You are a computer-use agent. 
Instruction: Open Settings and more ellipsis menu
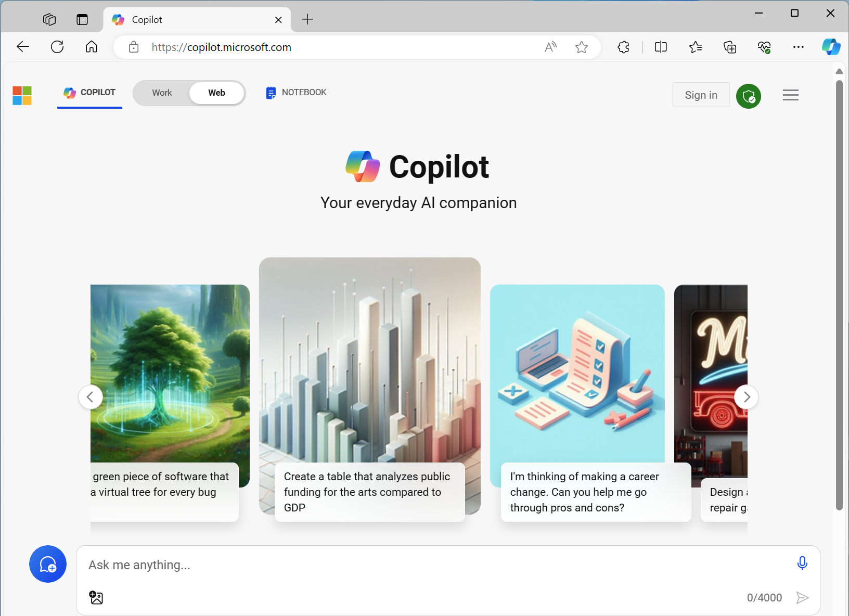[799, 47]
